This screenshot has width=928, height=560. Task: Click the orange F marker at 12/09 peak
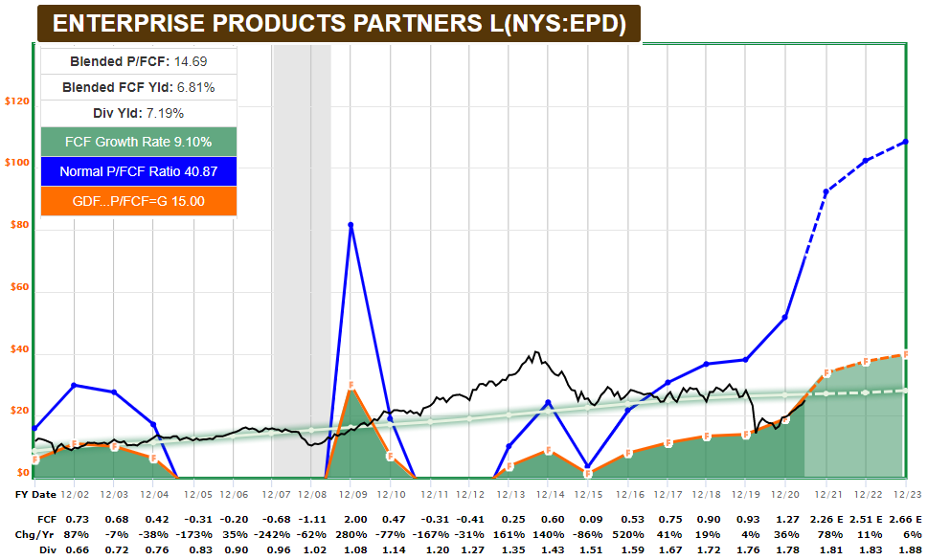(x=351, y=385)
